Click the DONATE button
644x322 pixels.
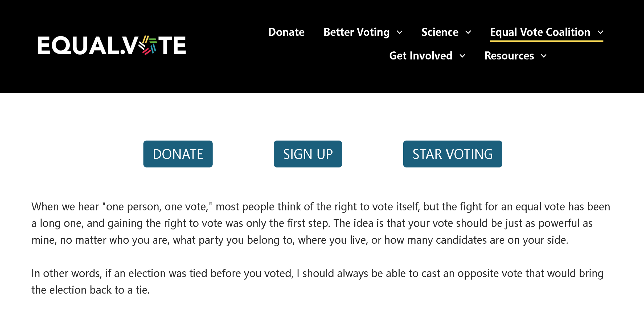click(x=178, y=154)
